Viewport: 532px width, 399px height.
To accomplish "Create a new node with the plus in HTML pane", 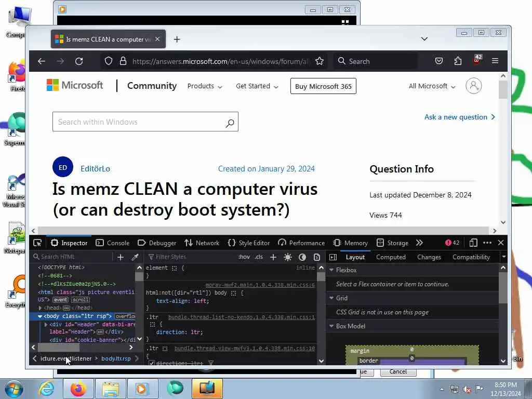I will click(x=121, y=257).
